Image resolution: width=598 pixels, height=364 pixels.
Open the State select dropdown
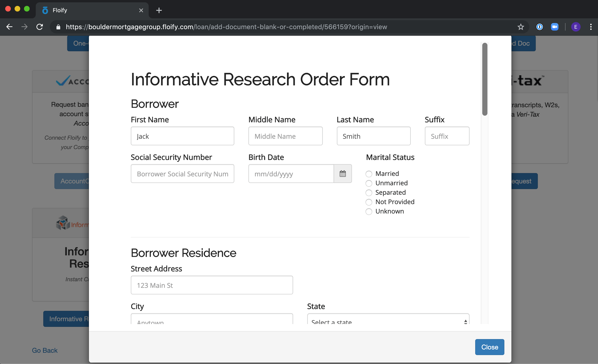[x=388, y=320]
